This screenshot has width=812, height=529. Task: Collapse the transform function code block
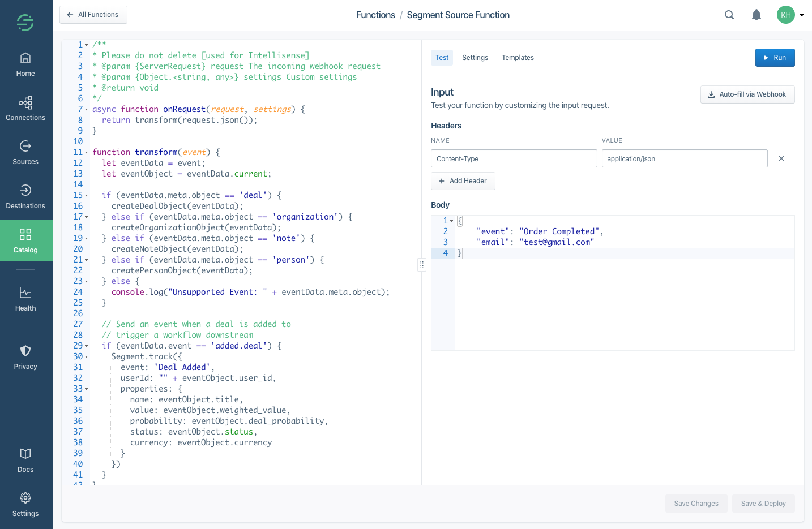pos(86,152)
